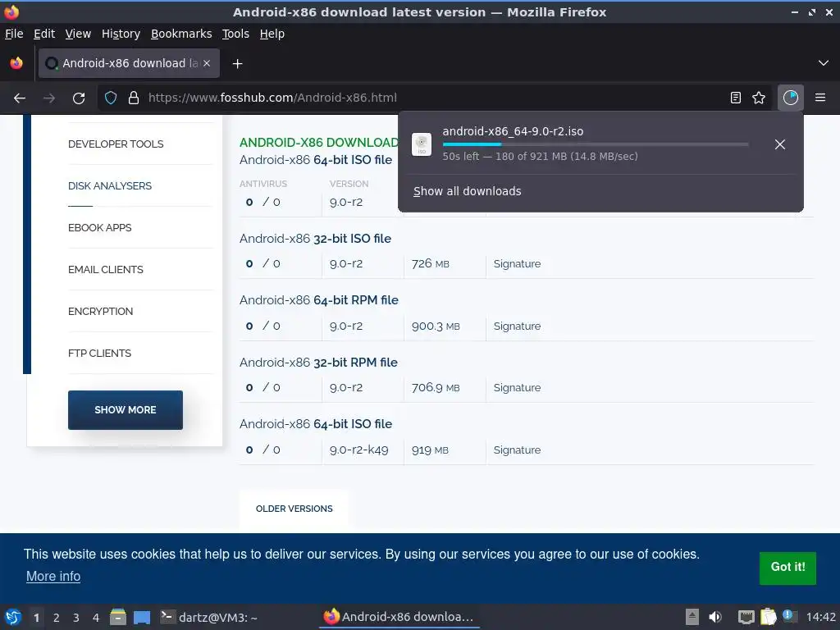
Task: Open DEVELOPER TOOLS category
Action: pyautogui.click(x=116, y=144)
